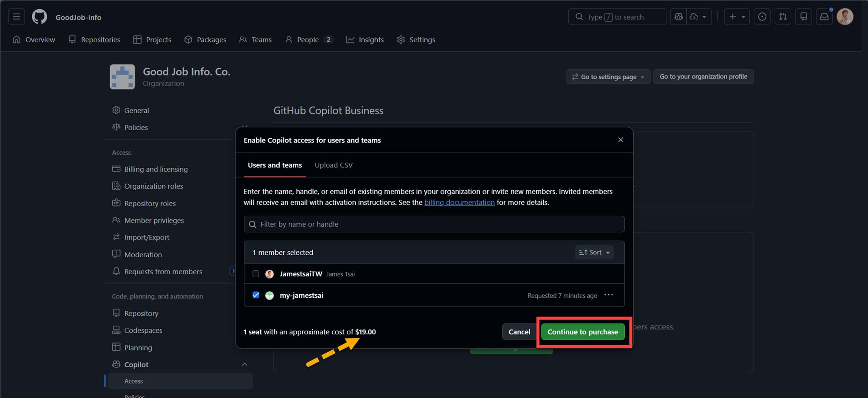Screen dimensions: 868x398
Task: Open the Insights navigation tab
Action: coord(365,40)
